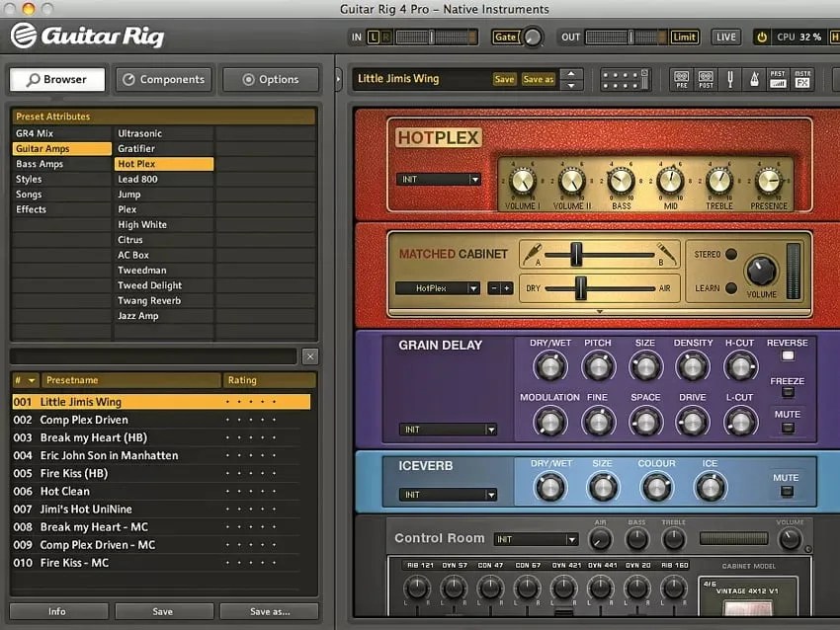Toggle the LIVE view mode

coord(725,36)
